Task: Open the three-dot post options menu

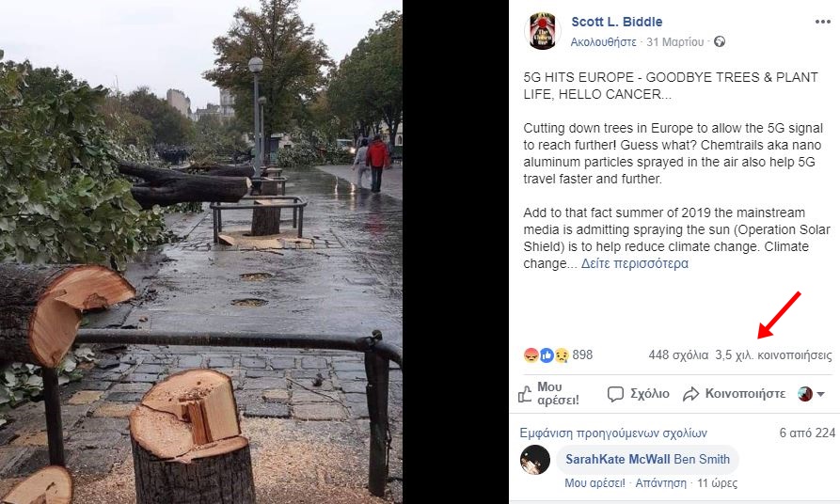Action: (822, 22)
